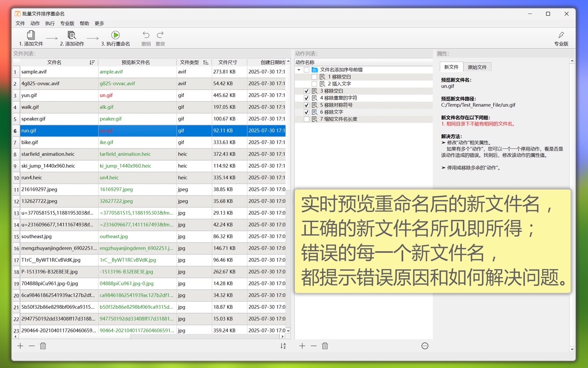Switch to the 原始文件 tab
Image resolution: width=588 pixels, height=368 pixels.
(477, 67)
